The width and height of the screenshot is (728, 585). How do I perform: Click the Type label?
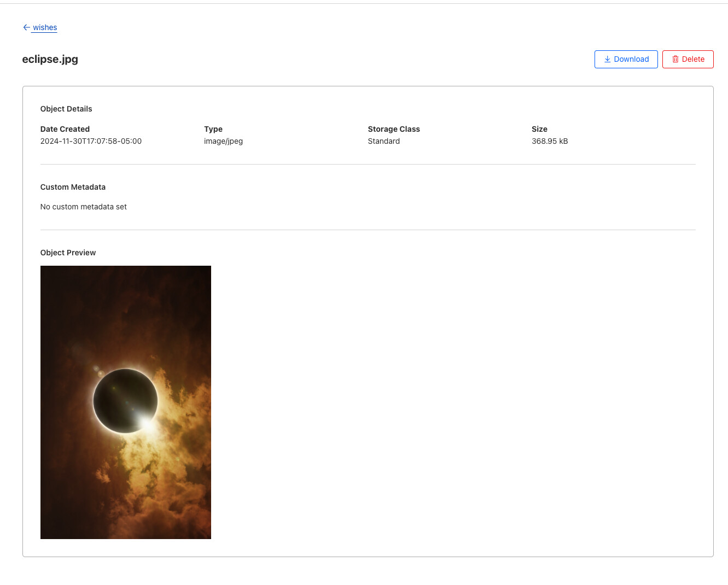coord(213,129)
